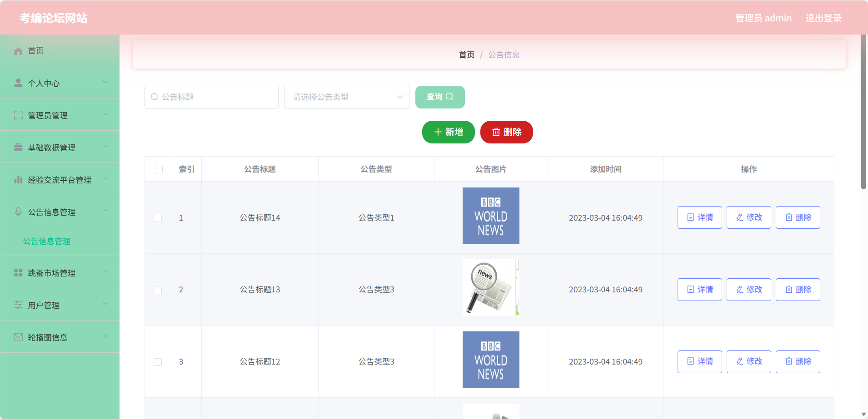Click the 公告标题12 title cell
The width and height of the screenshot is (868, 419).
point(260,362)
